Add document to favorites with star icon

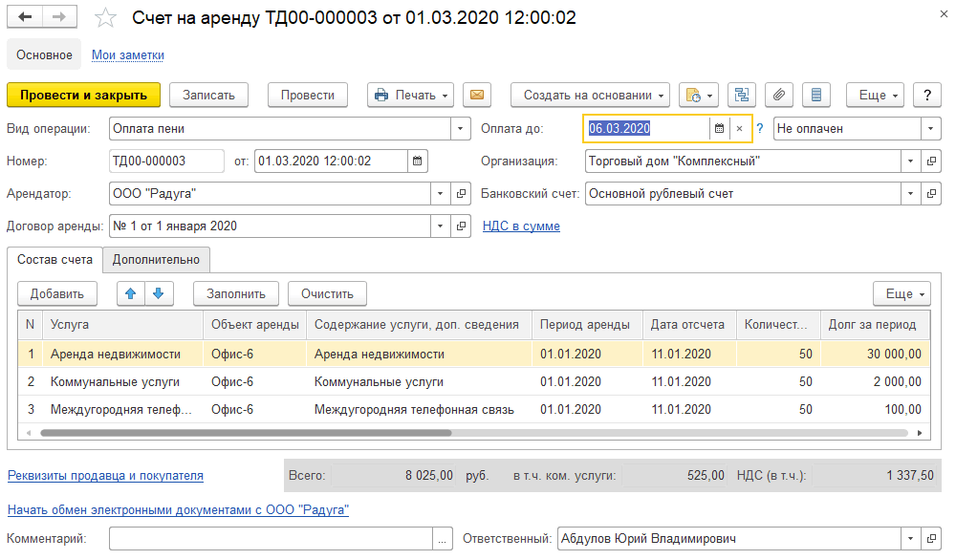[105, 17]
